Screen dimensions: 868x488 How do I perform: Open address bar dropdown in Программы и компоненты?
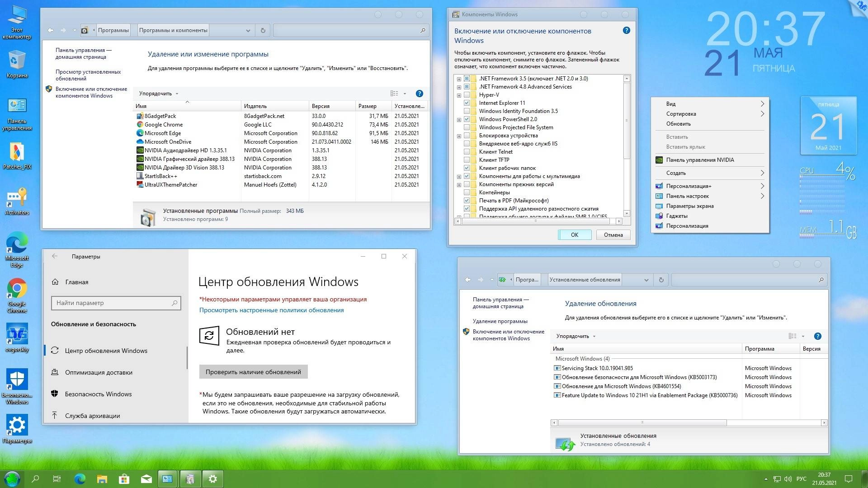click(248, 30)
